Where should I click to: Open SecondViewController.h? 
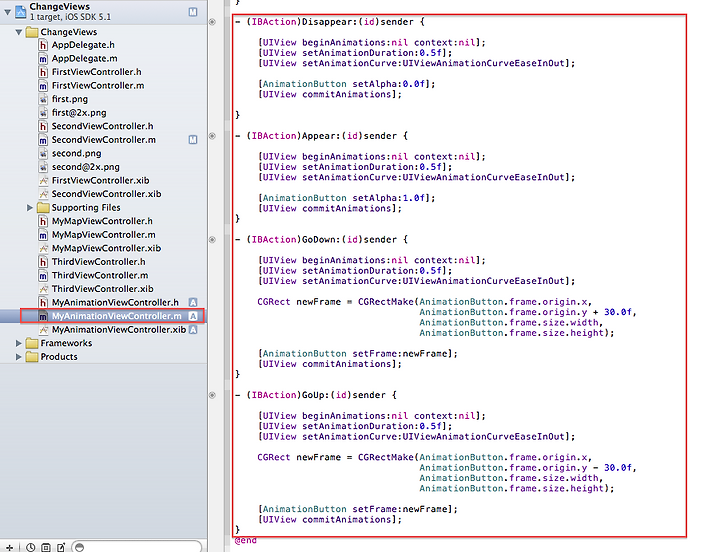coord(102,126)
